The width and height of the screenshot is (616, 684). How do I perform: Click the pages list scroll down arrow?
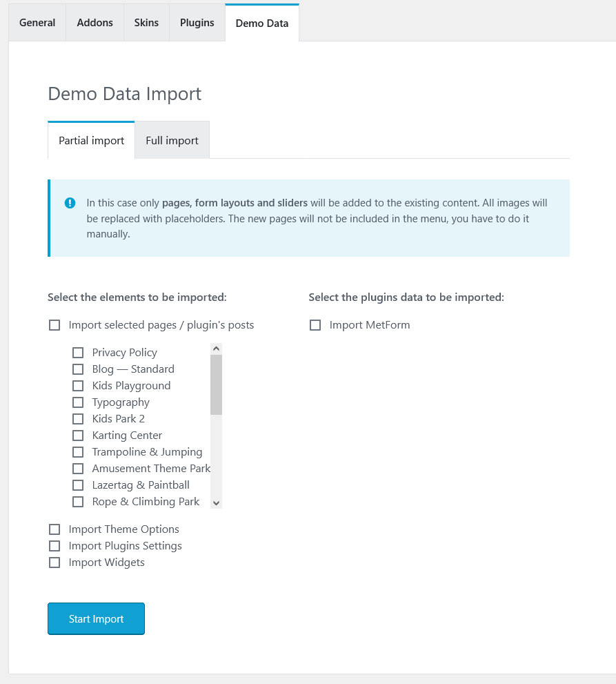click(216, 503)
